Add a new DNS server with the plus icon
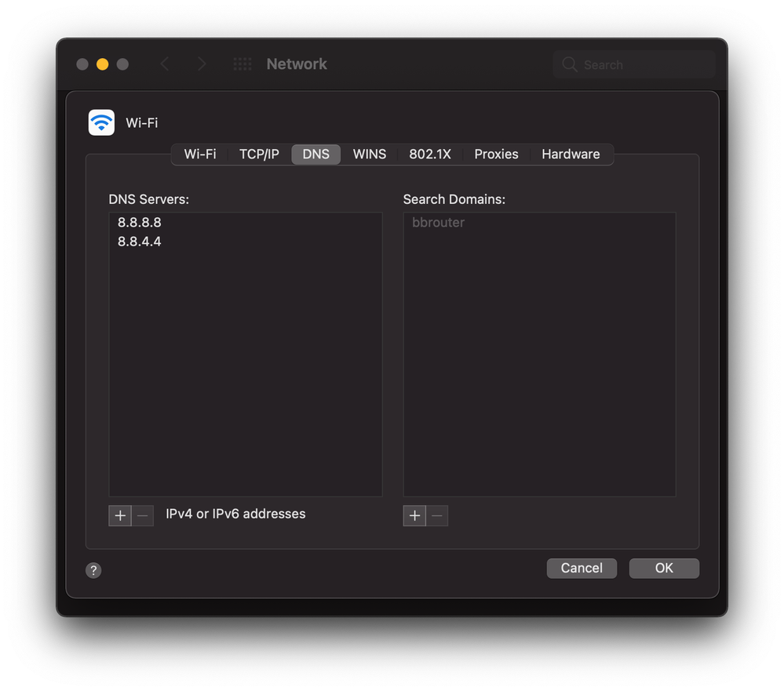The height and width of the screenshot is (691, 784). click(119, 515)
